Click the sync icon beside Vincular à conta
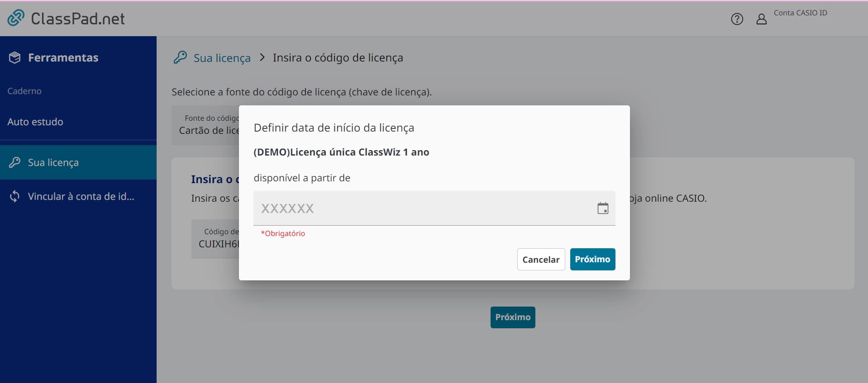The width and height of the screenshot is (868, 383). click(14, 196)
